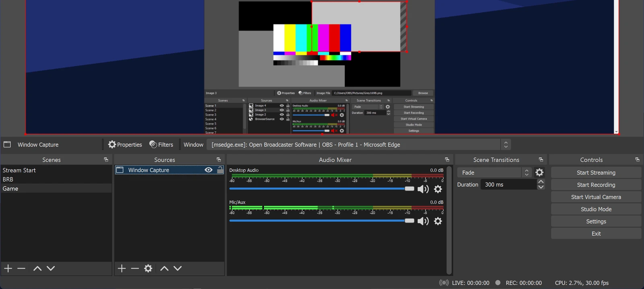Screen dimensions: 644x289
Task: Click Start Recording button
Action: [x=596, y=185]
